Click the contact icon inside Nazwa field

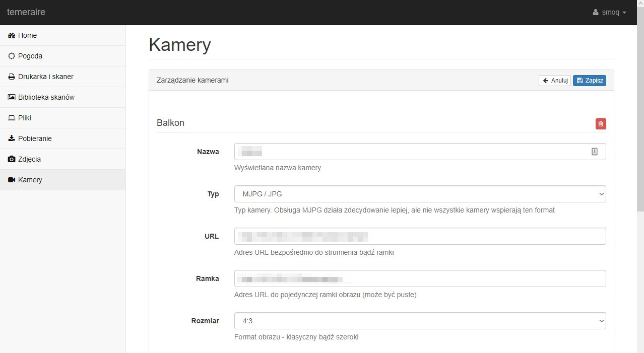594,152
